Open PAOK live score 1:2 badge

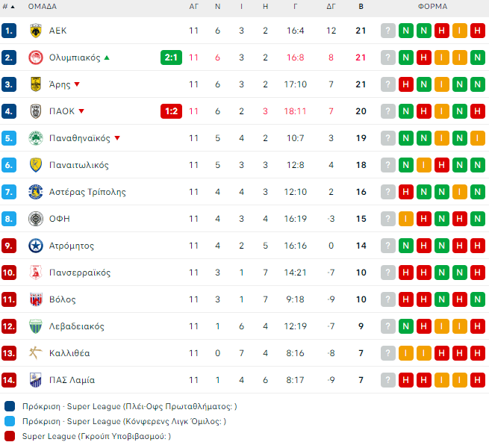tap(171, 111)
